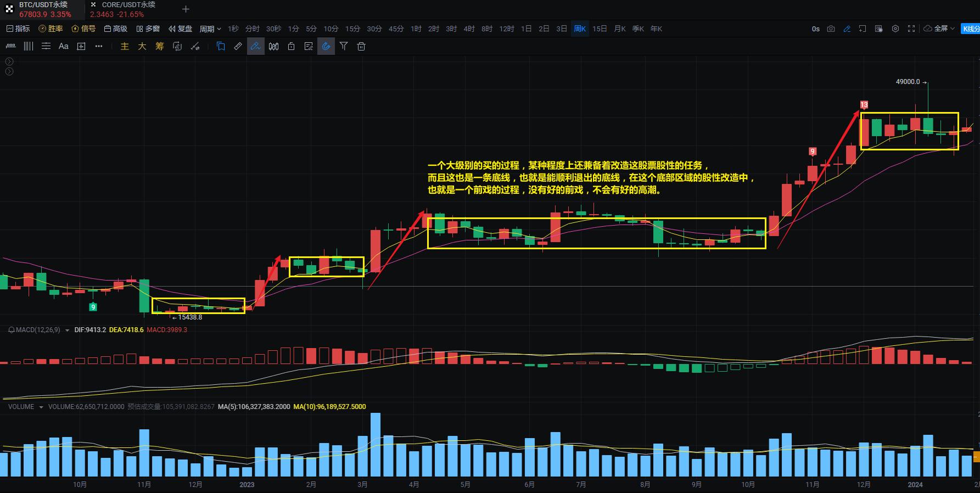Image resolution: width=980 pixels, height=493 pixels.
Task: Select the 月K monthly timeframe
Action: (x=620, y=29)
